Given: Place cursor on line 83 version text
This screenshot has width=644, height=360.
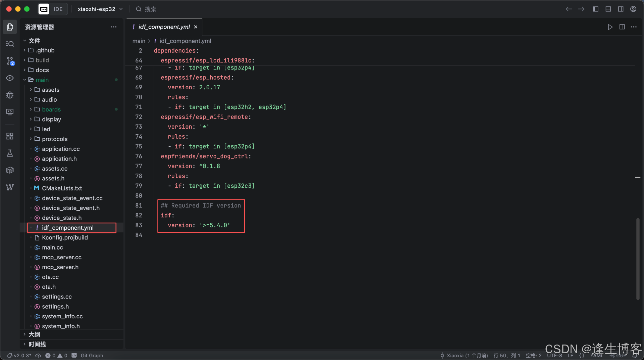Looking at the screenshot, I should [199, 225].
